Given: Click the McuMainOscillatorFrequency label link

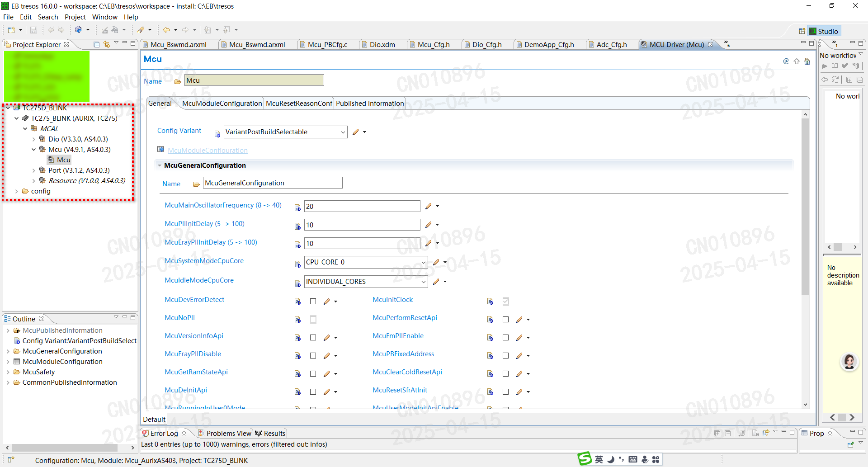Looking at the screenshot, I should click(x=223, y=205).
